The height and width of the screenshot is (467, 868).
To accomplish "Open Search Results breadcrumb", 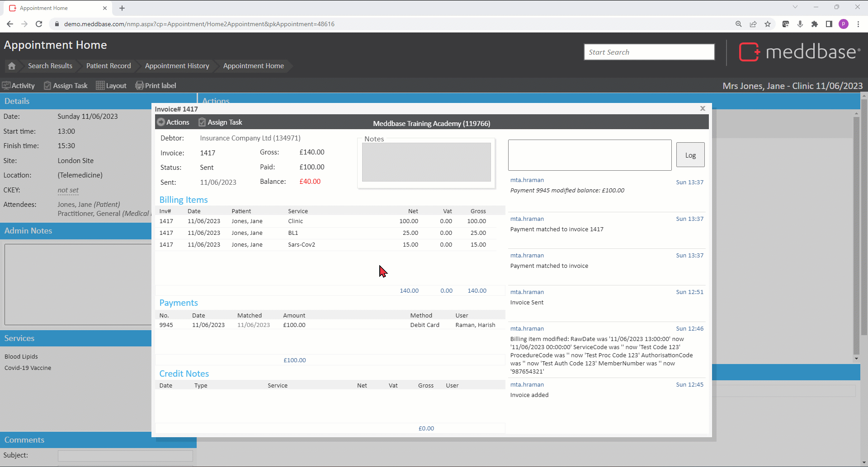I will [x=50, y=66].
